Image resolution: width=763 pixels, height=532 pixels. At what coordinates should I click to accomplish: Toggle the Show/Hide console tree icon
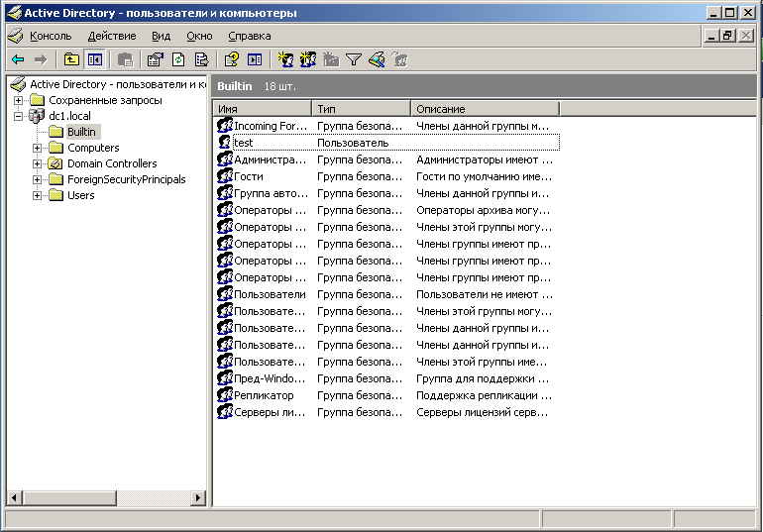coord(95,59)
